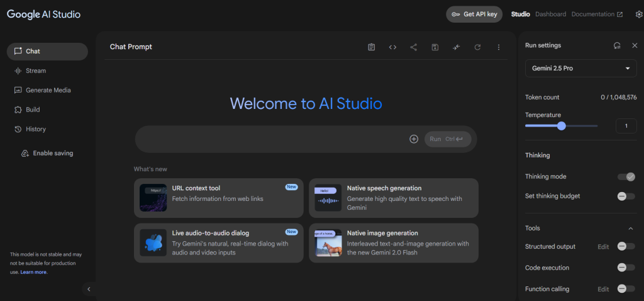This screenshot has height=301, width=644.
Task: Enable Structured output toggle
Action: click(626, 247)
